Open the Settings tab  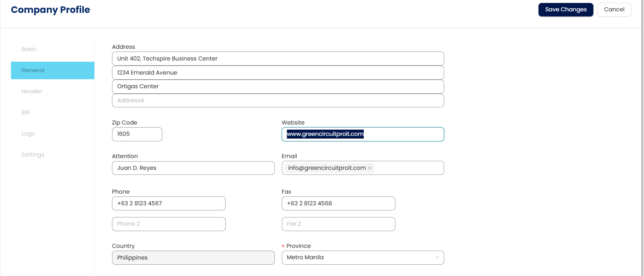click(33, 155)
